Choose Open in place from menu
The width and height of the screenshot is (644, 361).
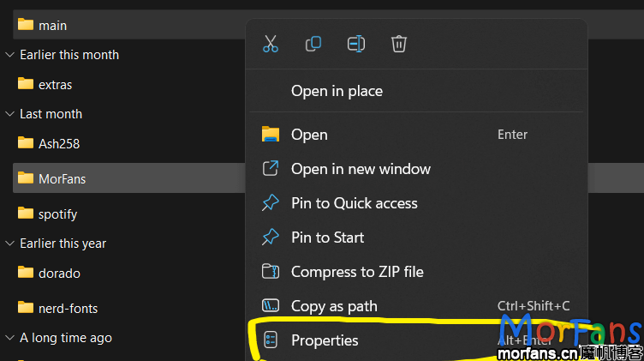pos(337,91)
